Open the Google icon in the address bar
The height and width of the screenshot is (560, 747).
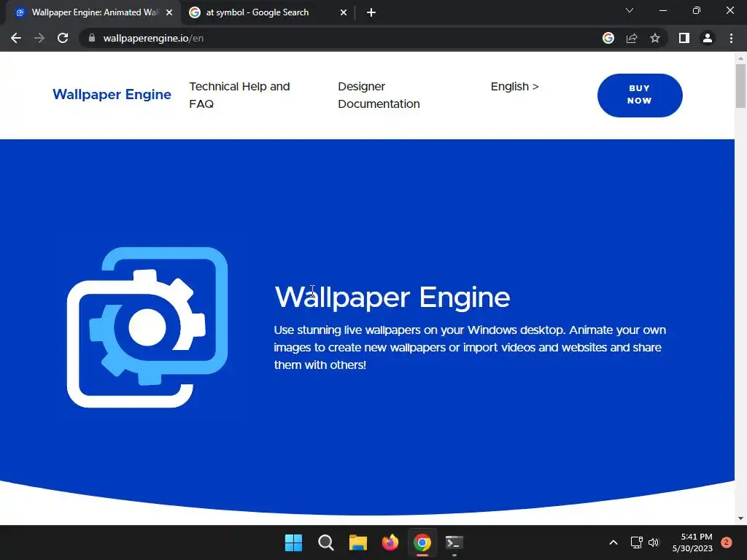coord(608,38)
